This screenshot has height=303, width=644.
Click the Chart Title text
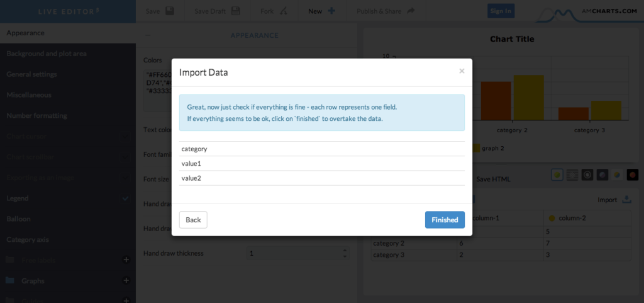pyautogui.click(x=512, y=39)
